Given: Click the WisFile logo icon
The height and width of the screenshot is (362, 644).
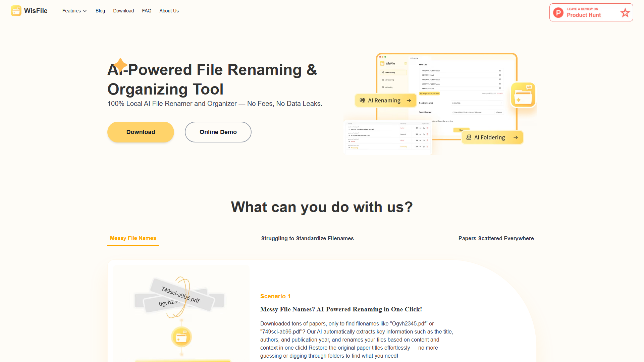Looking at the screenshot, I should click(x=16, y=11).
